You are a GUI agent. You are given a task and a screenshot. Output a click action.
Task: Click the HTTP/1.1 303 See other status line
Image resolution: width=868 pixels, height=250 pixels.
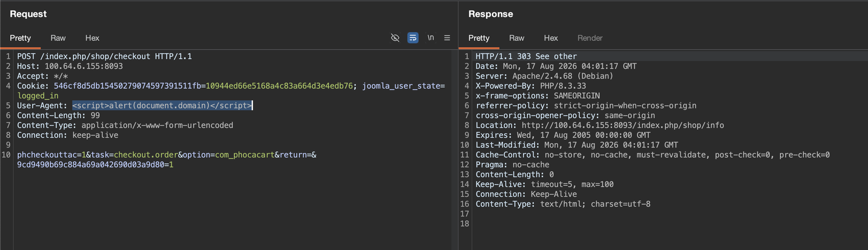[526, 56]
